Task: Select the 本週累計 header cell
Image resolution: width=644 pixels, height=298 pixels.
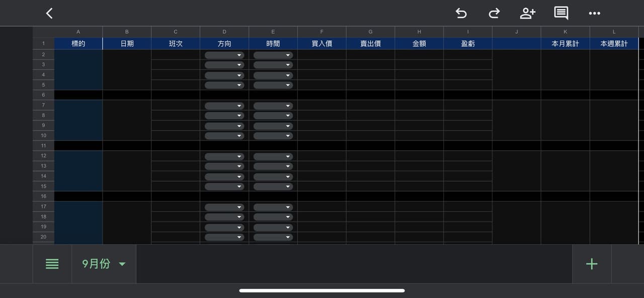Action: point(614,44)
